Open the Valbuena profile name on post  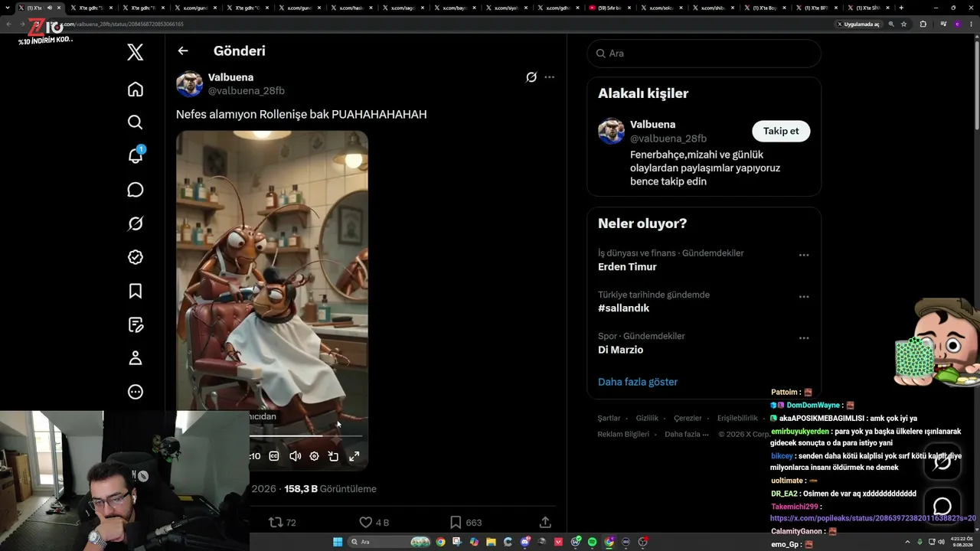pos(230,77)
